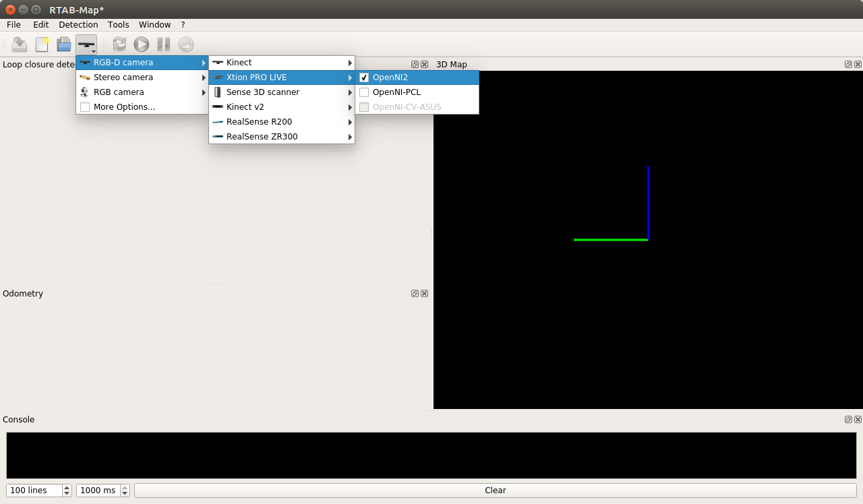Click inside the black Console output area

pos(431,455)
